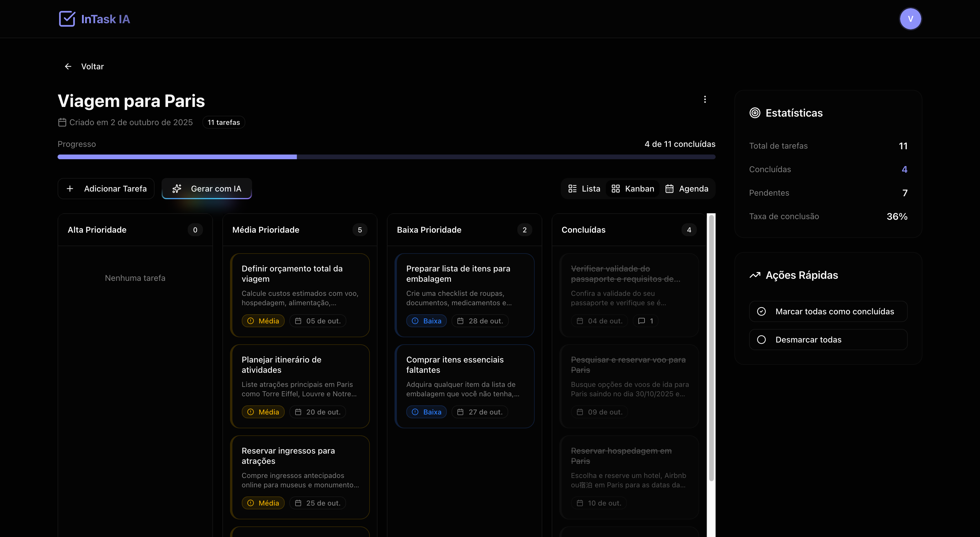Click the sparkle icon on Gerar com IA
The width and height of the screenshot is (980, 537).
[x=177, y=189]
